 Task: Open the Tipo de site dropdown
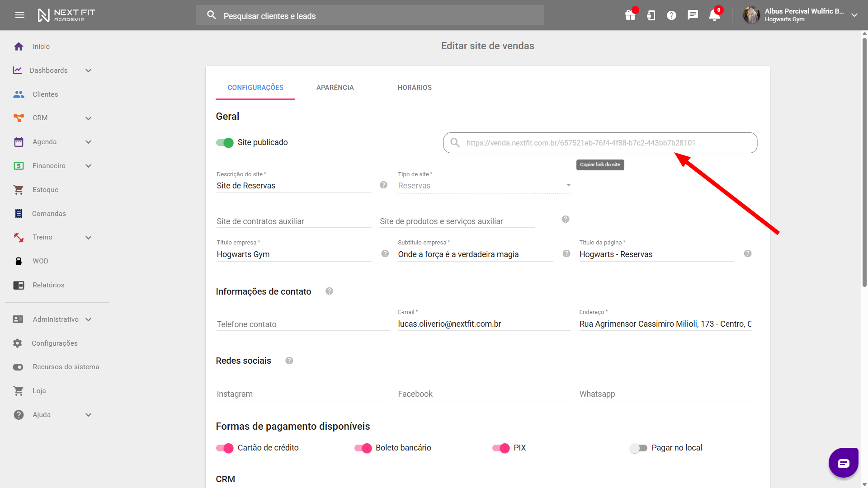484,186
